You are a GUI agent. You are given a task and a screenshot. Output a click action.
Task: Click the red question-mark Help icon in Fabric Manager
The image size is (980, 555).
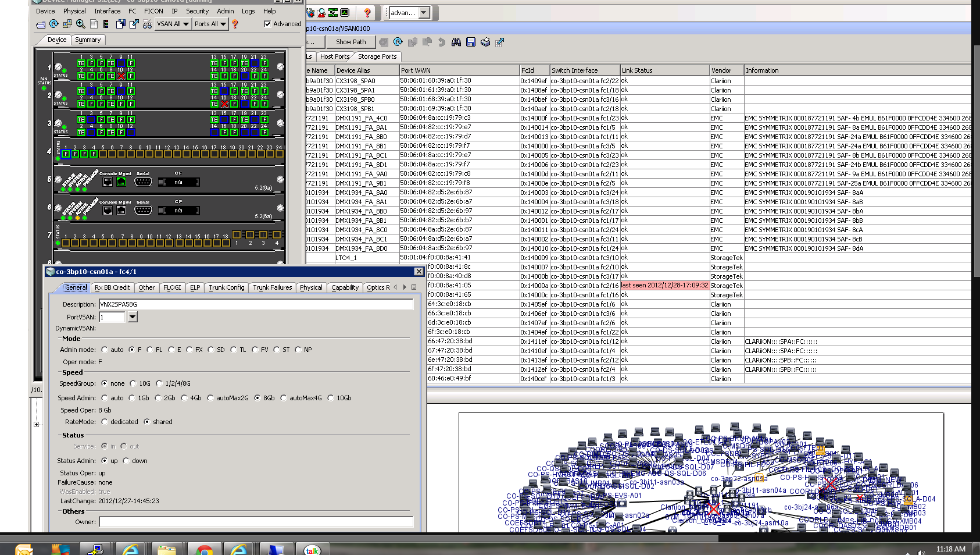pyautogui.click(x=367, y=12)
